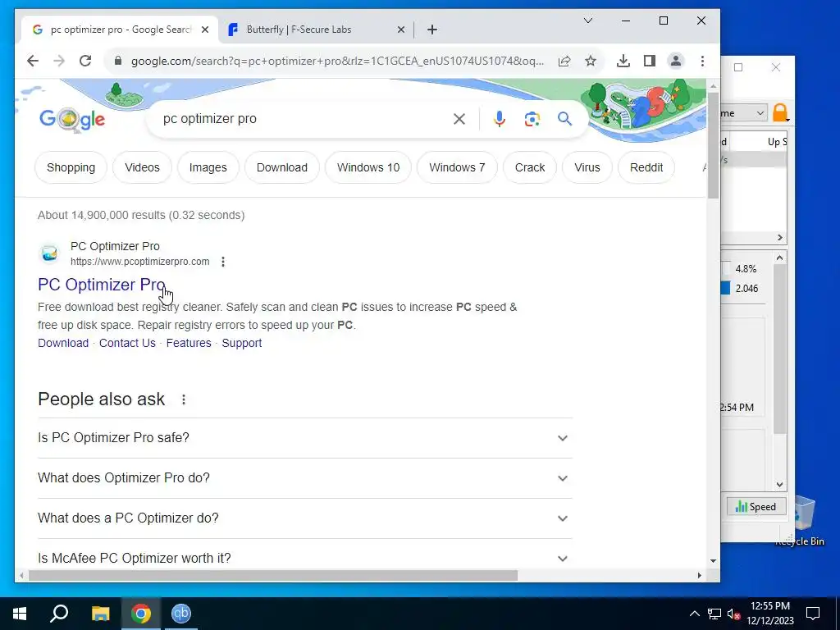Open the Support sitelink

click(x=242, y=343)
